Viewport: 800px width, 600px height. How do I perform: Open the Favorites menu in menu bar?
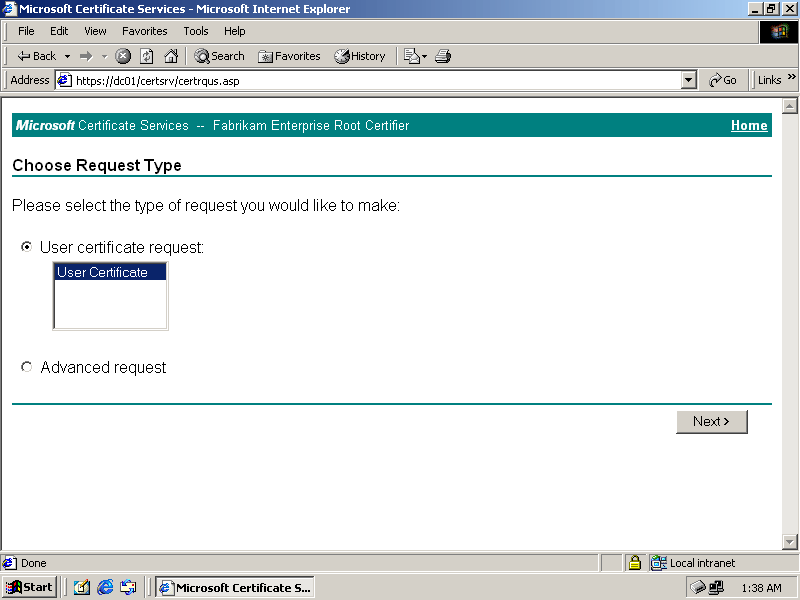[x=145, y=31]
